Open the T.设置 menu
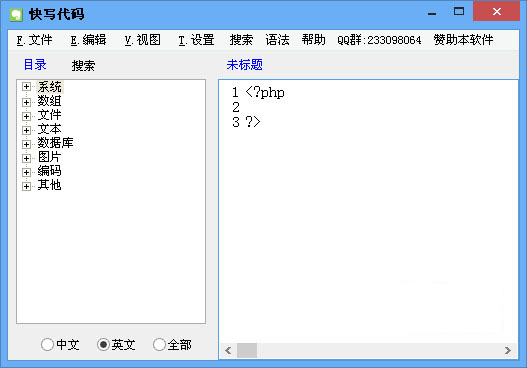Screen dimensions: 527x368 pyautogui.click(x=196, y=40)
